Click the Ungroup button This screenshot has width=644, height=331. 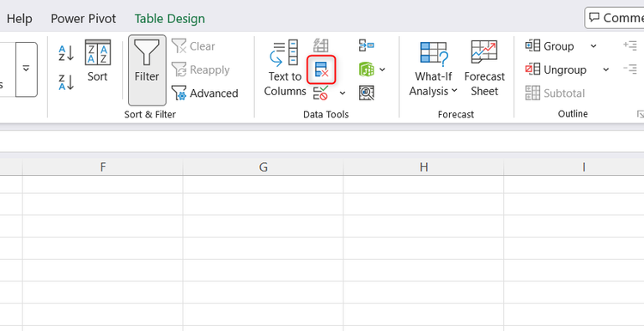point(556,69)
